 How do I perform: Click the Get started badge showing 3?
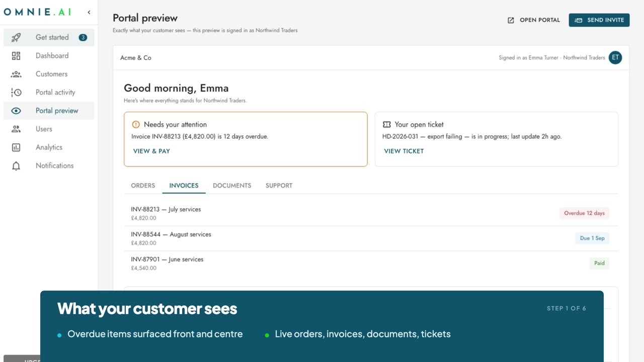pyautogui.click(x=83, y=37)
